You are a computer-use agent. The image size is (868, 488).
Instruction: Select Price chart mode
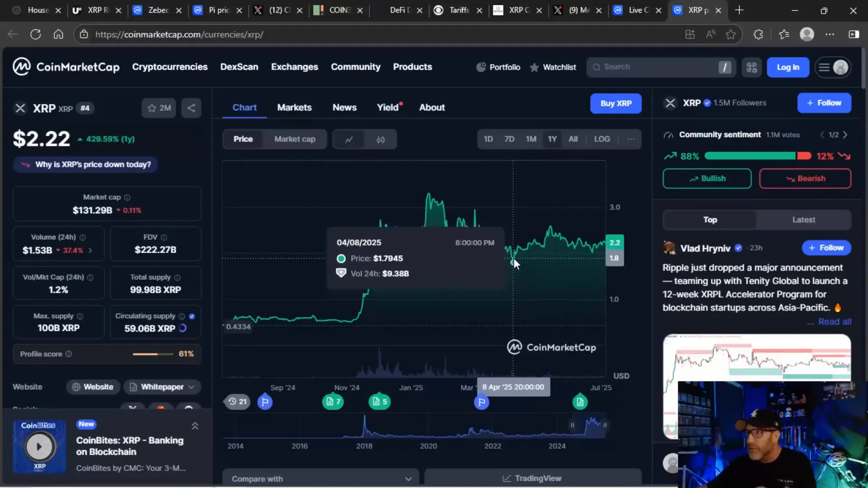243,139
